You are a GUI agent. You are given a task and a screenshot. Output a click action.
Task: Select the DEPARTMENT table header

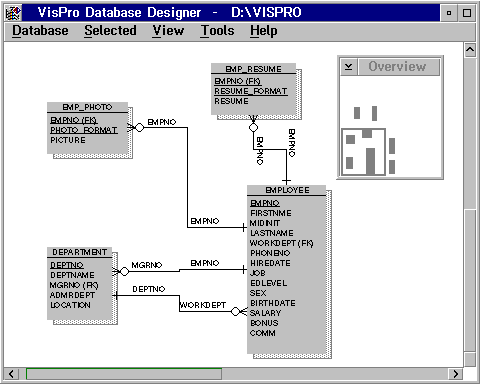tap(80, 252)
